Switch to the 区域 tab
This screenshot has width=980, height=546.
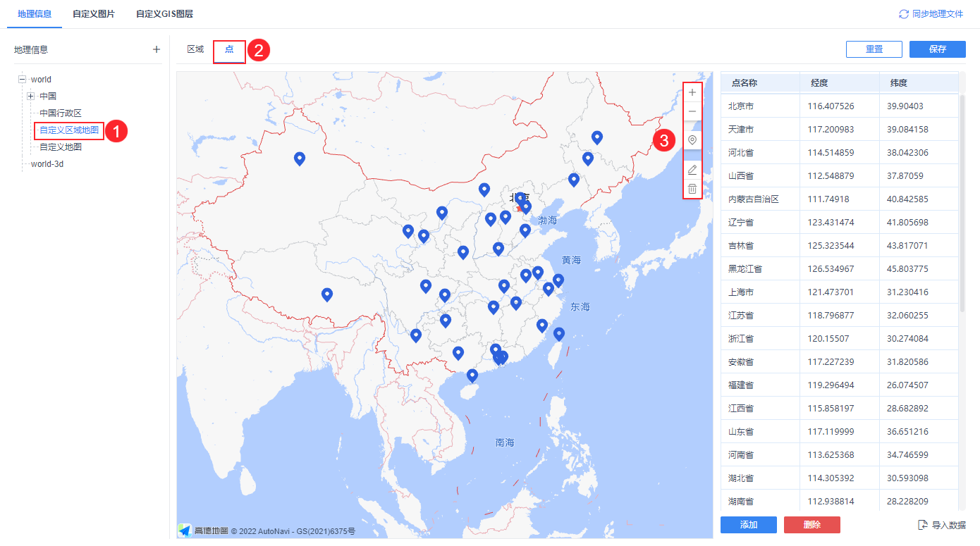[195, 49]
